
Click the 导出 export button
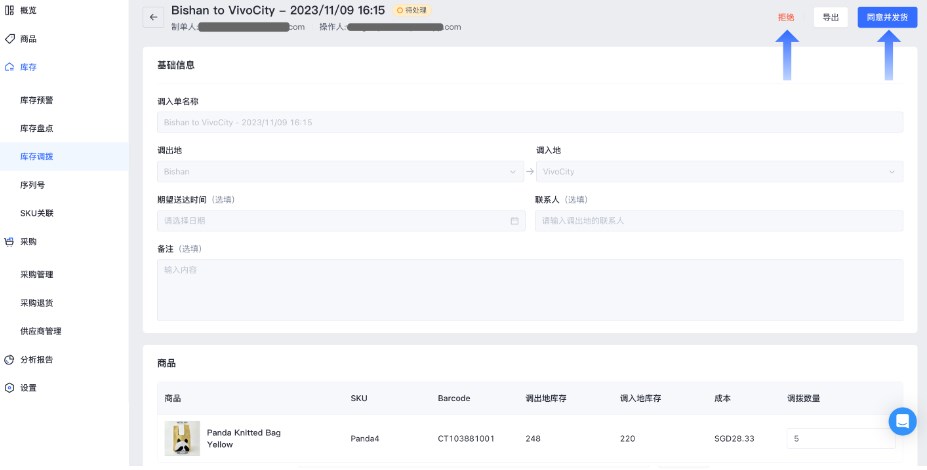click(x=831, y=17)
